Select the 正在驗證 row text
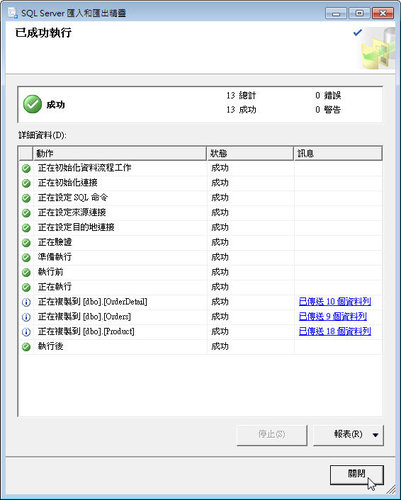Screen dimensions: 401x500 point(55,242)
